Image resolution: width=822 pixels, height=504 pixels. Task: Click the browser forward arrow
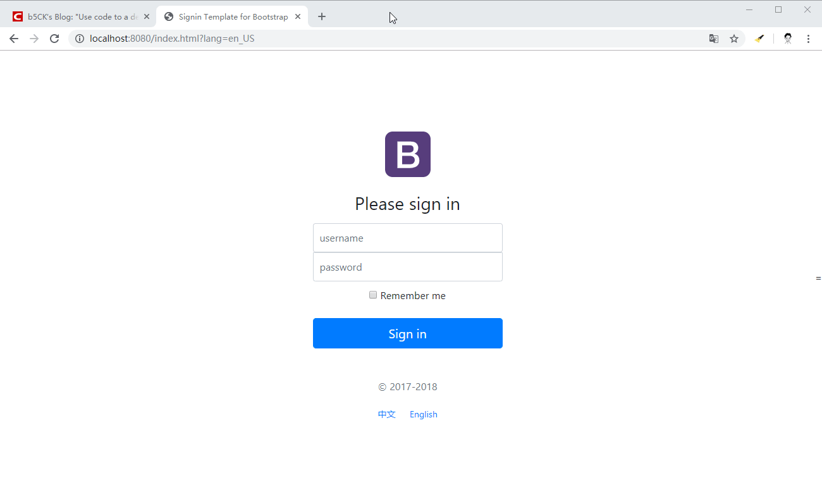click(34, 39)
